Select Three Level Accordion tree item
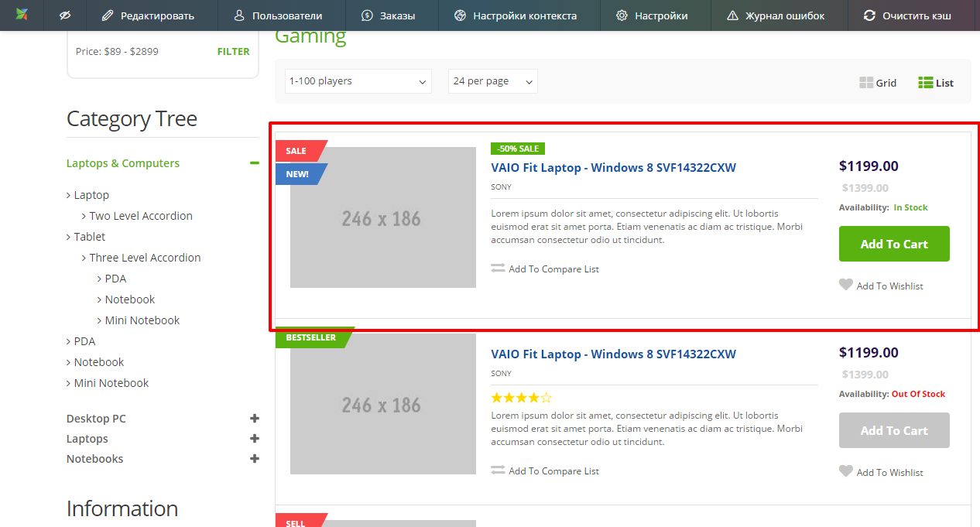Viewport: 980px width, 527px height. pyautogui.click(x=145, y=258)
